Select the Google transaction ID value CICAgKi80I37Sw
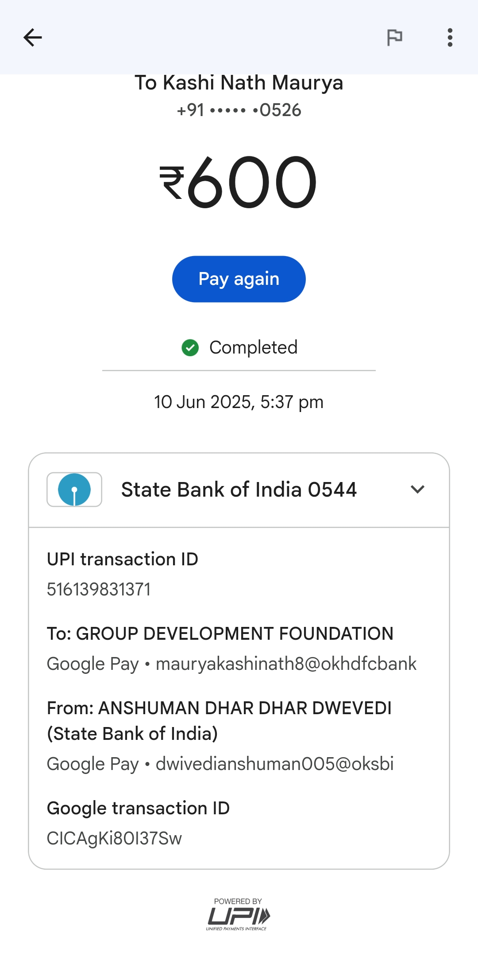 [x=114, y=839]
